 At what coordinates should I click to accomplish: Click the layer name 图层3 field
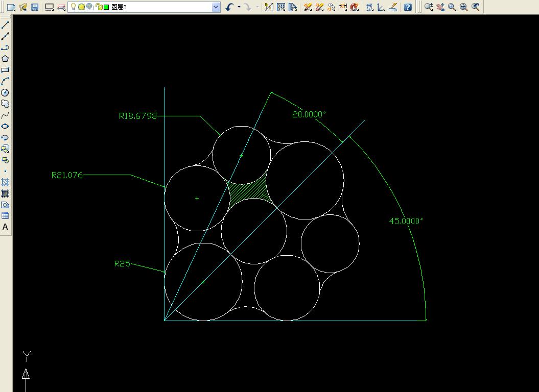click(x=119, y=7)
